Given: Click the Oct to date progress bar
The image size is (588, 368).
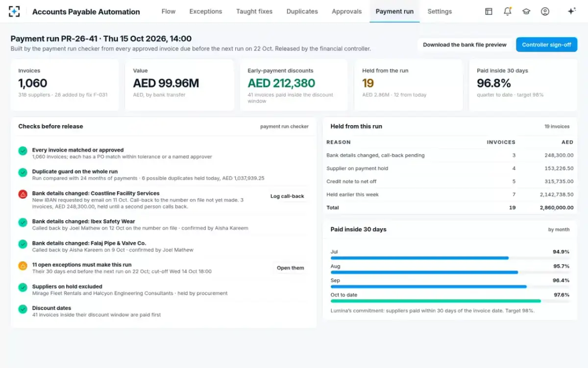Looking at the screenshot, I should 450,301.
